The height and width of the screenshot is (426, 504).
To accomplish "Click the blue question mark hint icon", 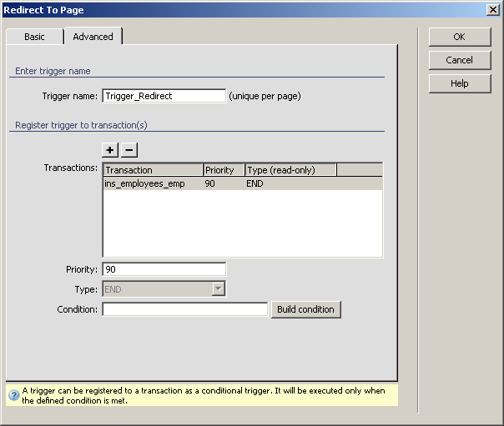I will coord(13,395).
